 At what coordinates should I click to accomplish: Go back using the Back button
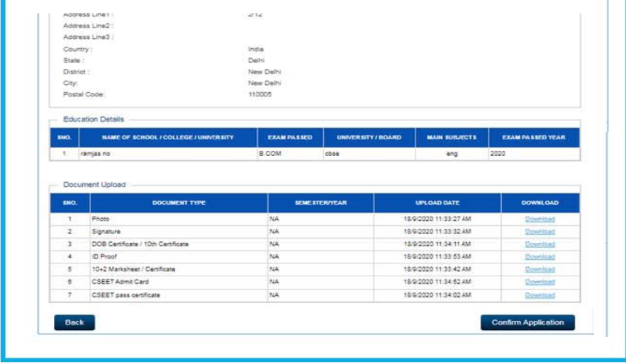tap(74, 322)
